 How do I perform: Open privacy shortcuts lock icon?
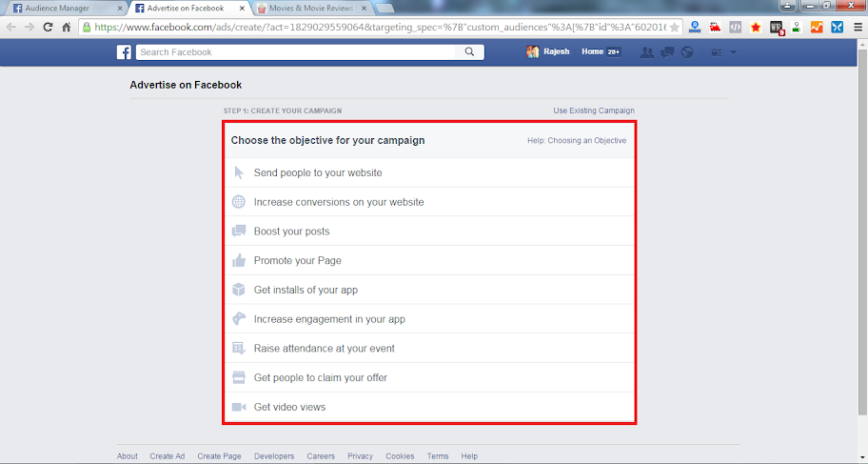click(717, 52)
